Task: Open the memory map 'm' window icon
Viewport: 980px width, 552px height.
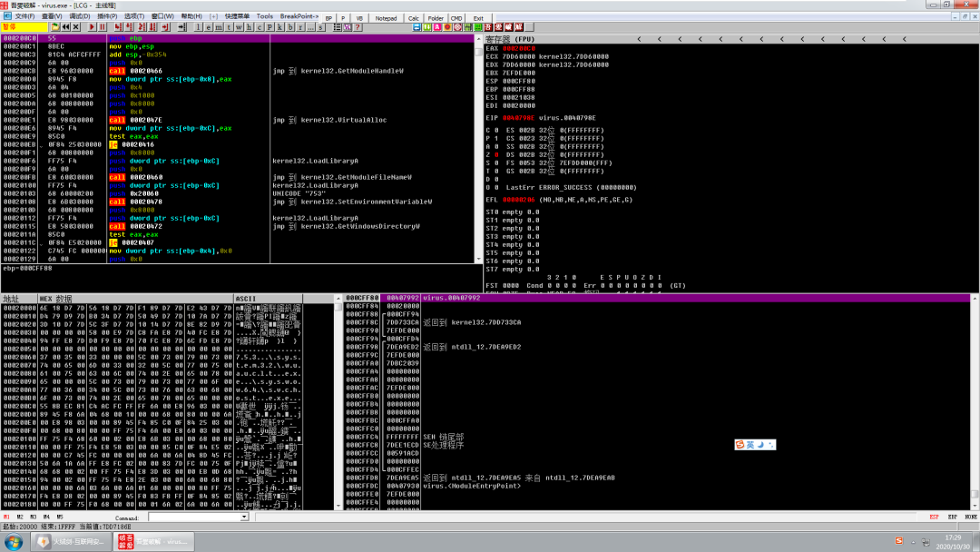Action: click(x=219, y=27)
